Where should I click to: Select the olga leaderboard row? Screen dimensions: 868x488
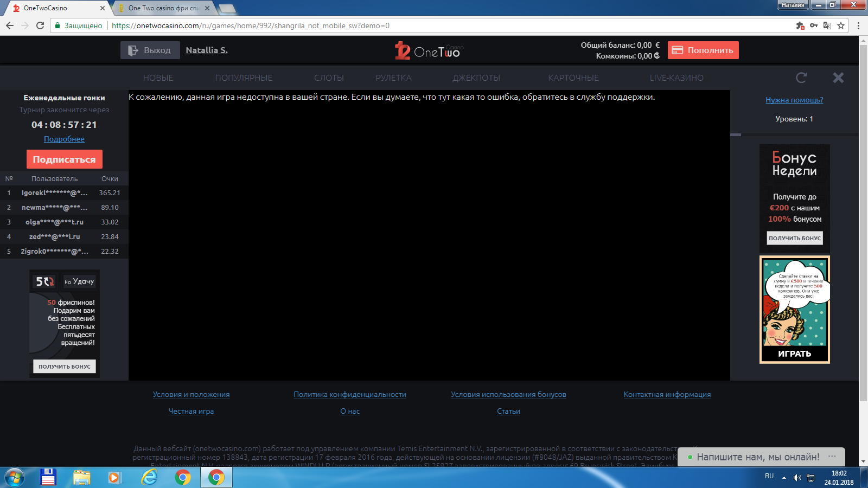tap(64, 222)
